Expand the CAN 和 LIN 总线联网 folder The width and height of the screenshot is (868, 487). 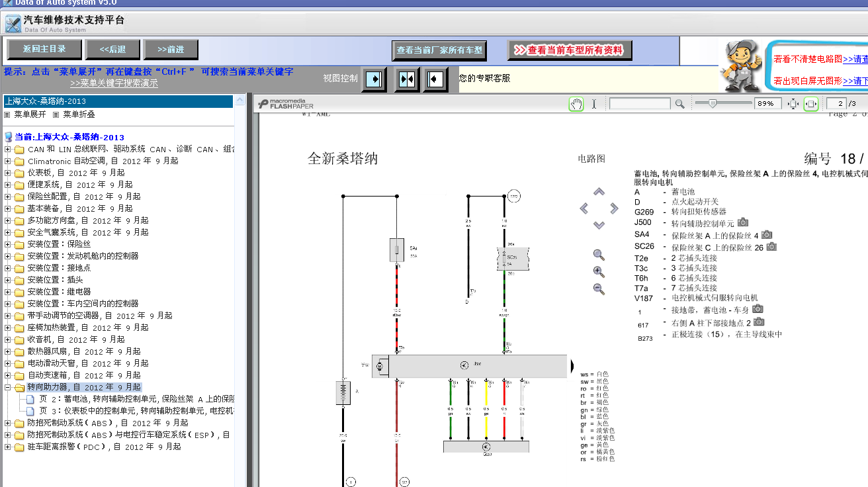8,149
